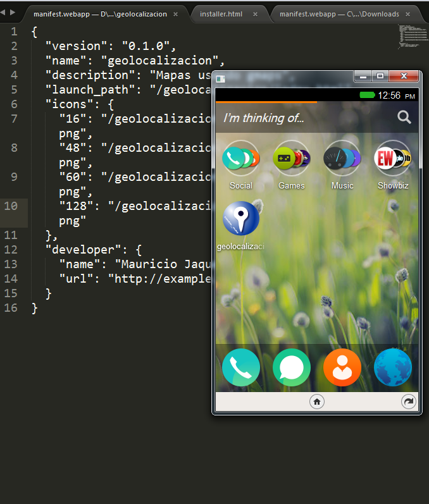The image size is (429, 504).
Task: Click the simulator rotate screen button
Action: (x=409, y=402)
